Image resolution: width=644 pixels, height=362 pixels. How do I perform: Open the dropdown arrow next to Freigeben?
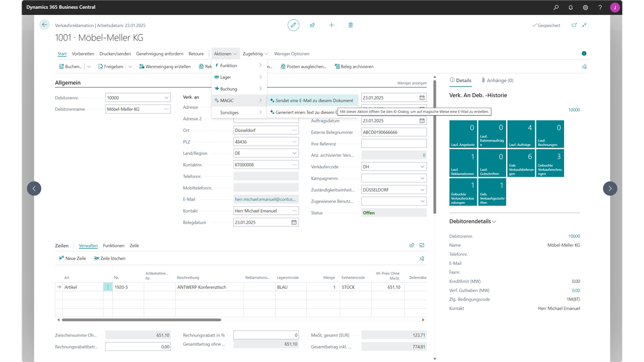point(130,66)
